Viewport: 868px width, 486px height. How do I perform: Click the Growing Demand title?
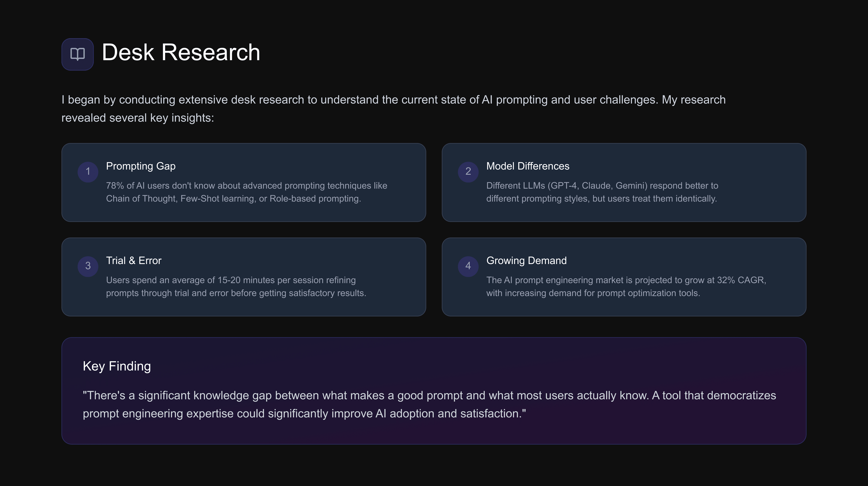point(526,260)
